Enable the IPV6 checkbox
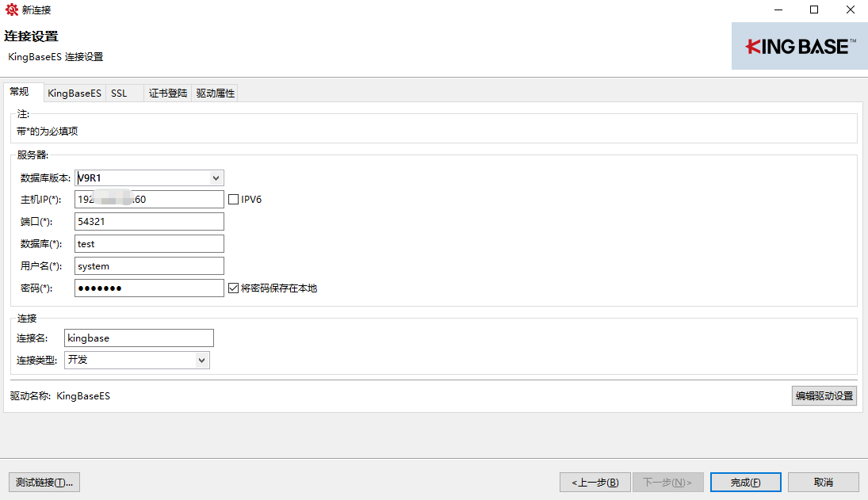868x500 pixels. 233,200
